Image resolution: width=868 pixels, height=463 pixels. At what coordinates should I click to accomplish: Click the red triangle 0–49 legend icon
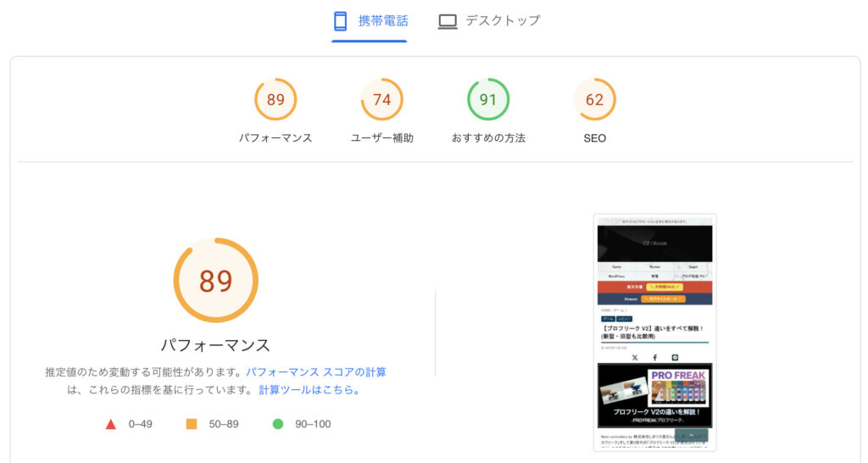[x=111, y=424]
